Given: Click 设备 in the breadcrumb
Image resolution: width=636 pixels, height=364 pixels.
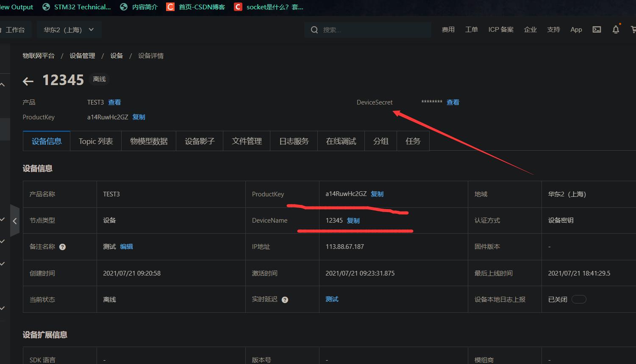Looking at the screenshot, I should (x=117, y=56).
